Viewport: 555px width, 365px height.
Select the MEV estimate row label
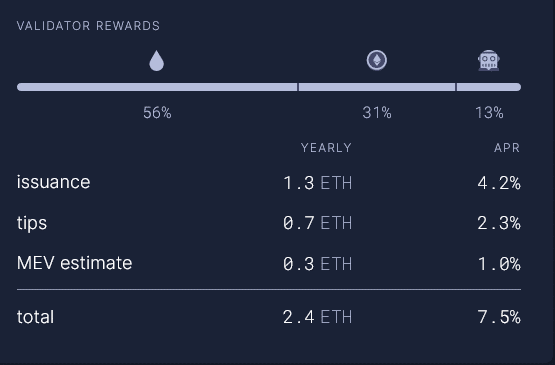(74, 263)
